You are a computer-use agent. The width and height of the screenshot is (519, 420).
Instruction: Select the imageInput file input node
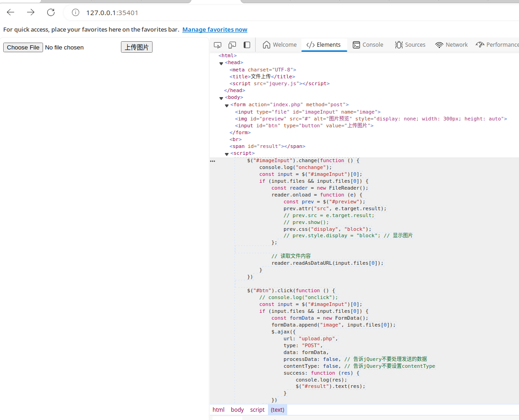(308, 112)
